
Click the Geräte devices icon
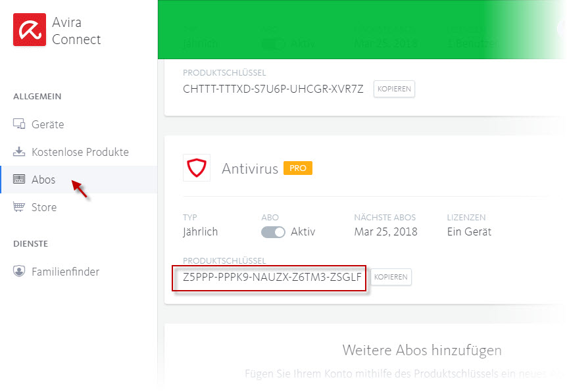point(19,124)
